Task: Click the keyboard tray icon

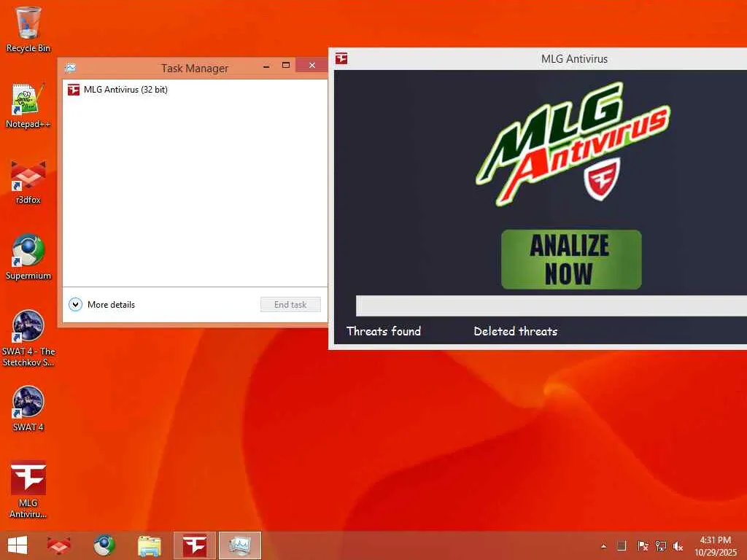Action: pyautogui.click(x=622, y=546)
